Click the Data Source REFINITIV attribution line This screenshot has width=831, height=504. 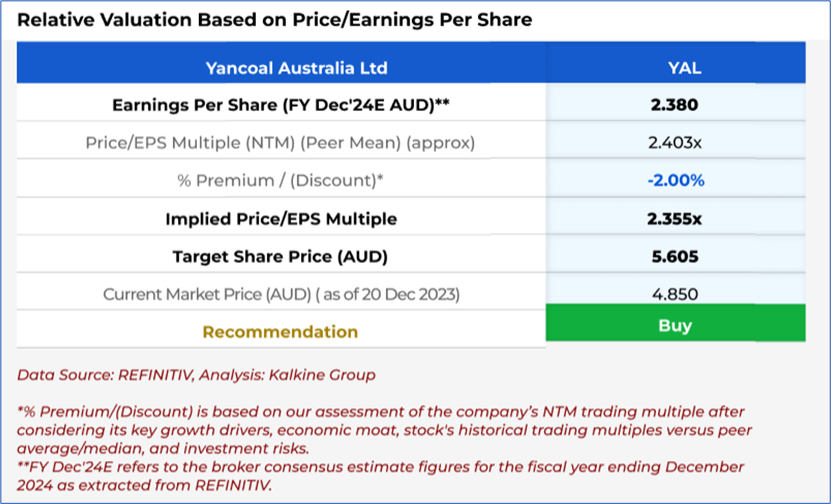point(196,376)
